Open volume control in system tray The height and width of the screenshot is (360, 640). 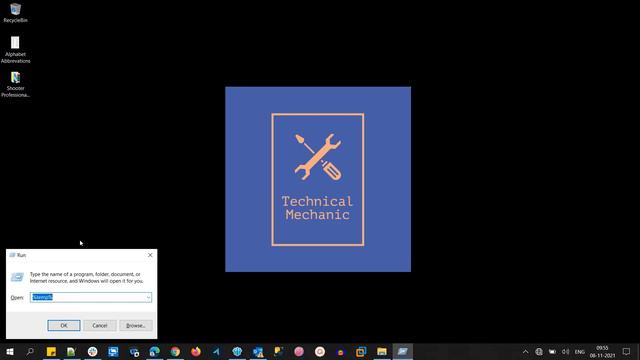pos(565,351)
